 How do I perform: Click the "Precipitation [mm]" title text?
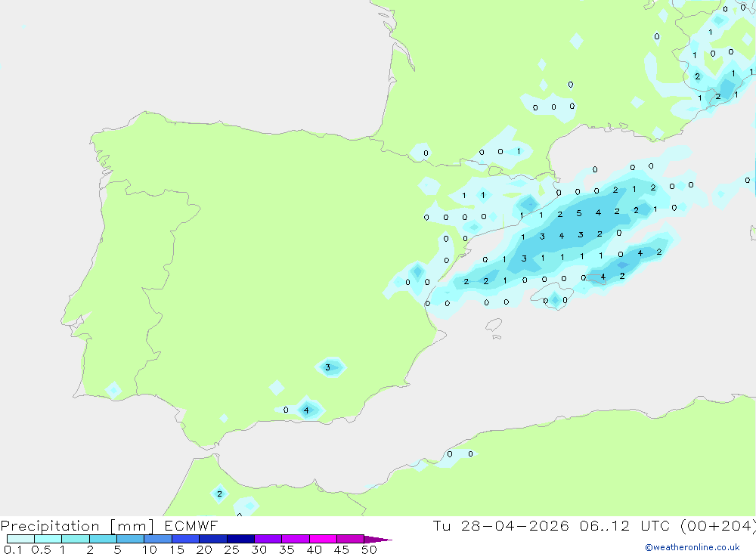[77, 526]
